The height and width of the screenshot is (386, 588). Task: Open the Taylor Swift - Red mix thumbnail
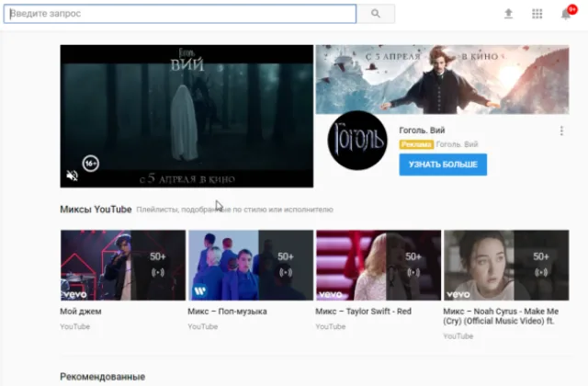click(379, 266)
